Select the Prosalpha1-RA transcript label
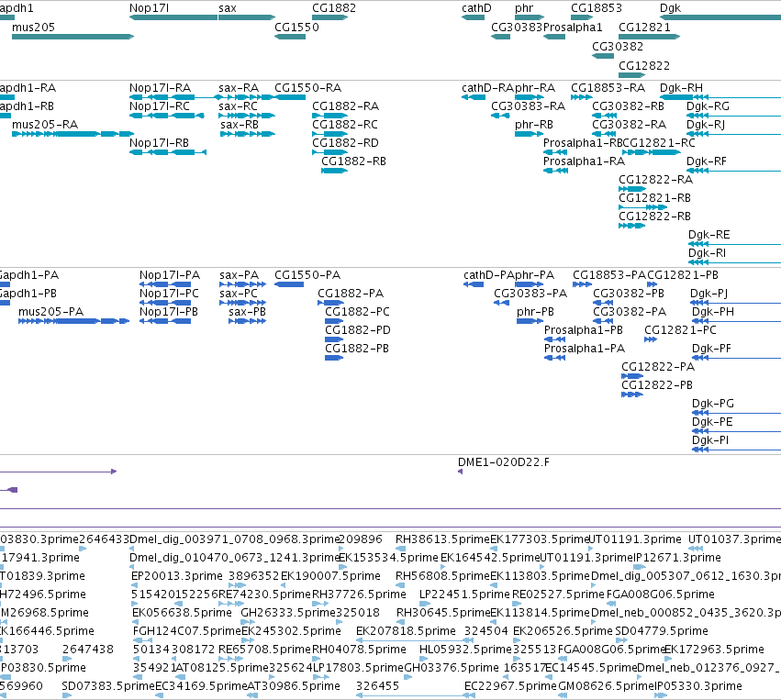The image size is (781, 700). point(584,161)
